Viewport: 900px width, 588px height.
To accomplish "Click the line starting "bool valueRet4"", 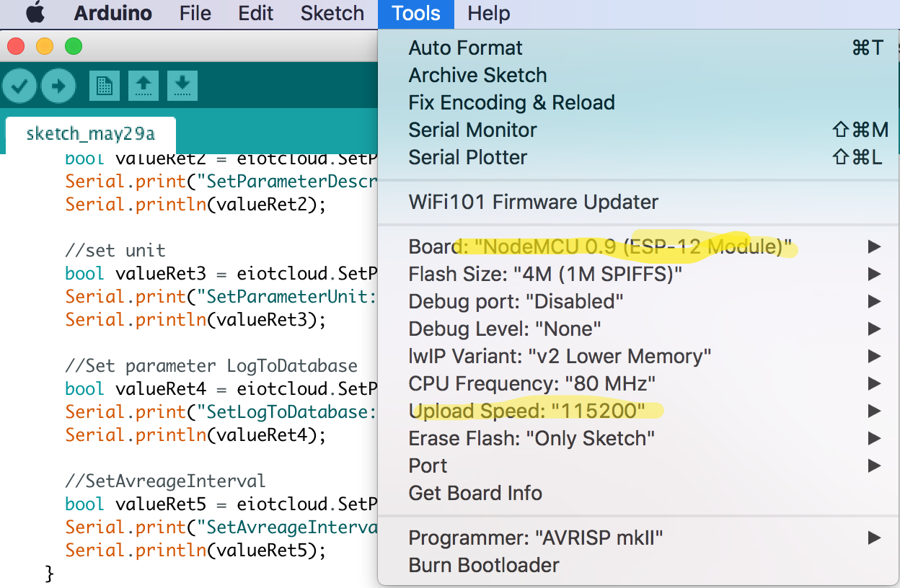I will 221,389.
